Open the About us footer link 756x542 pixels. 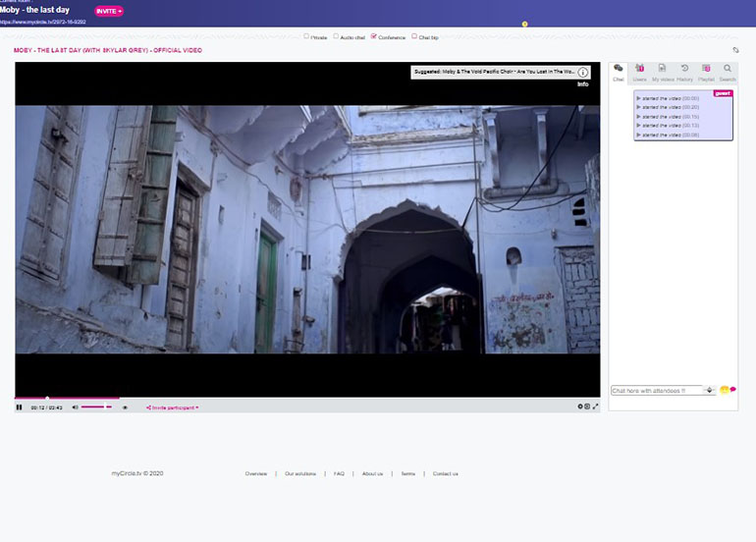pyautogui.click(x=373, y=474)
